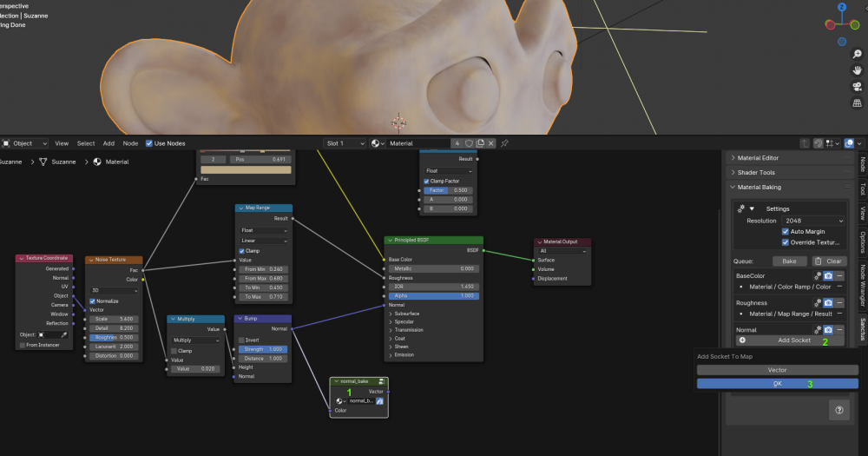Image resolution: width=868 pixels, height=456 pixels.
Task: Switch to Options sidebar tab
Action: pyautogui.click(x=863, y=242)
